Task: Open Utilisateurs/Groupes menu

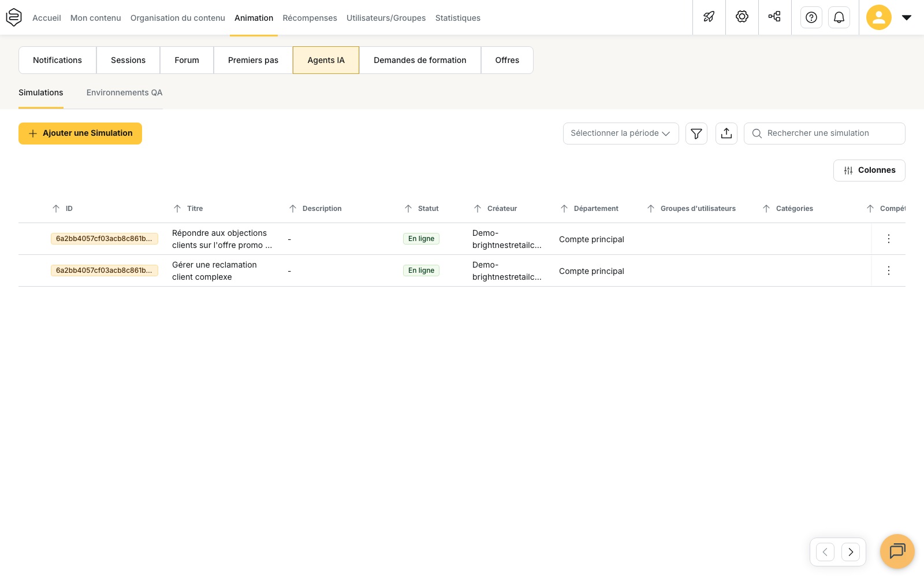Action: 386,18
